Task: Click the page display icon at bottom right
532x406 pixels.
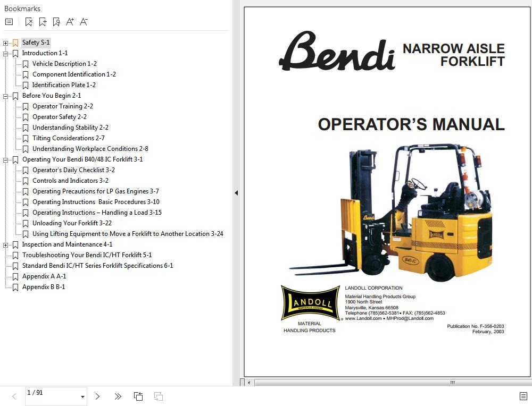Action: (523, 396)
